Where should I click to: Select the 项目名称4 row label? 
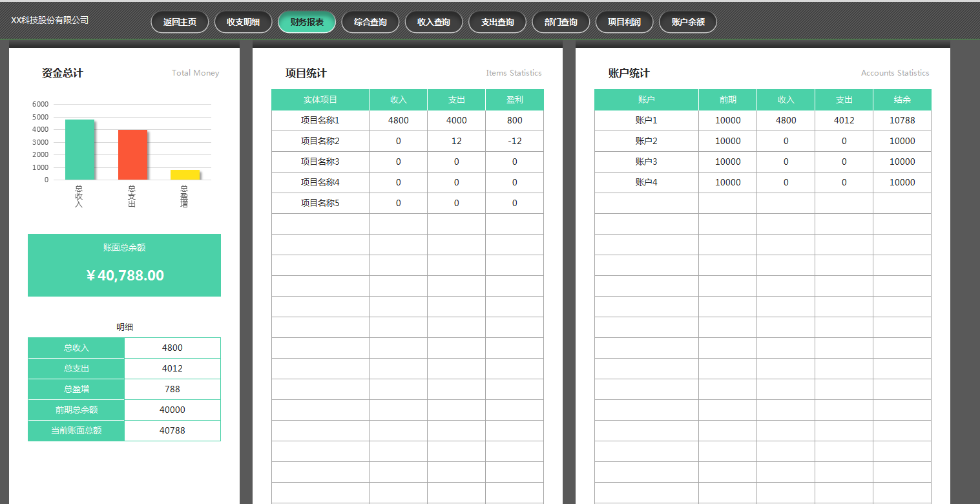[x=320, y=182]
